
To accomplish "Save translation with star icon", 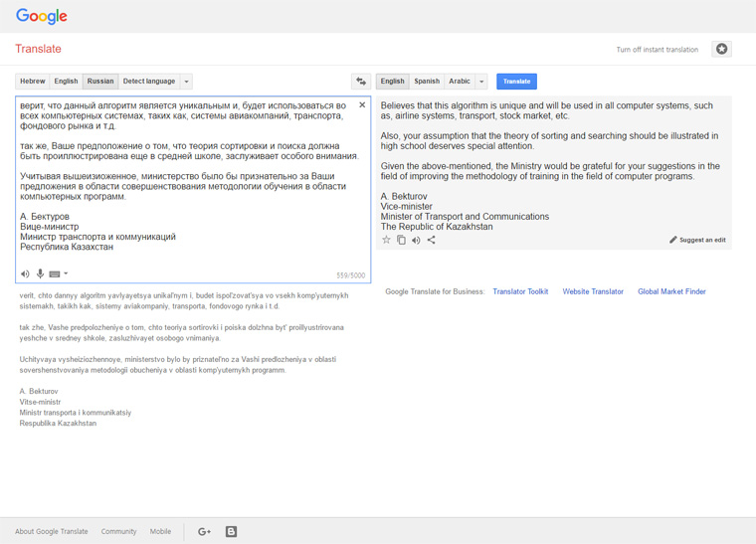I will 386,240.
